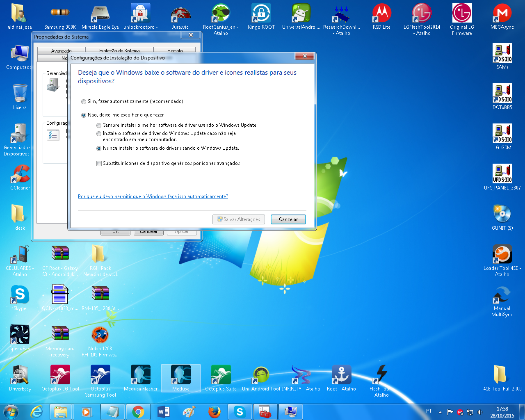Launch the MEGAsync desktop shortcut
The width and height of the screenshot is (525, 420).
pos(502,16)
